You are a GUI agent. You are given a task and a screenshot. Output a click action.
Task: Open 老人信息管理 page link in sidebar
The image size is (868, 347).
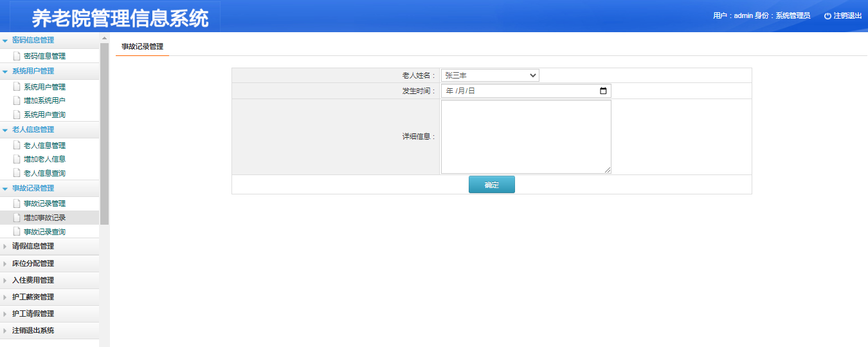pyautogui.click(x=44, y=145)
